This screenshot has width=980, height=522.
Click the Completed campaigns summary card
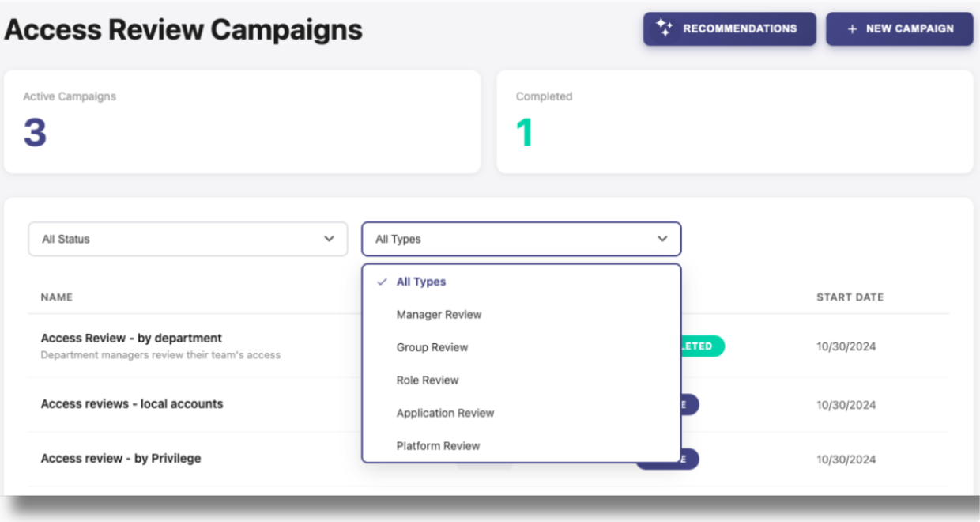click(734, 121)
